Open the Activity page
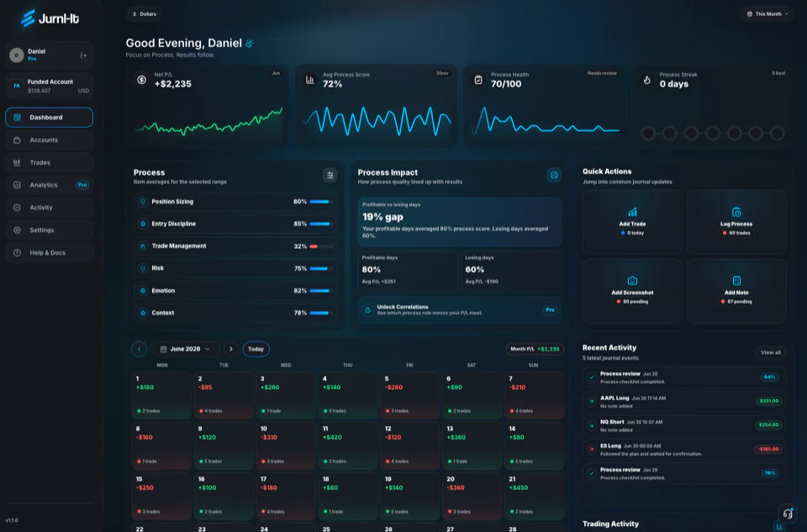Screen dimensions: 807x532 (x=50, y=208)
